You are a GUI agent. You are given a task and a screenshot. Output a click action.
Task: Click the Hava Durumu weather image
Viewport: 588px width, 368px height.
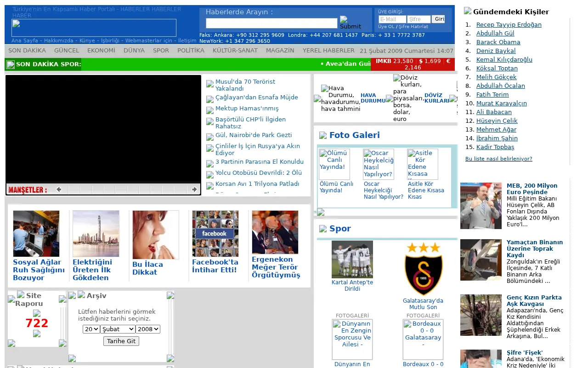click(x=340, y=98)
